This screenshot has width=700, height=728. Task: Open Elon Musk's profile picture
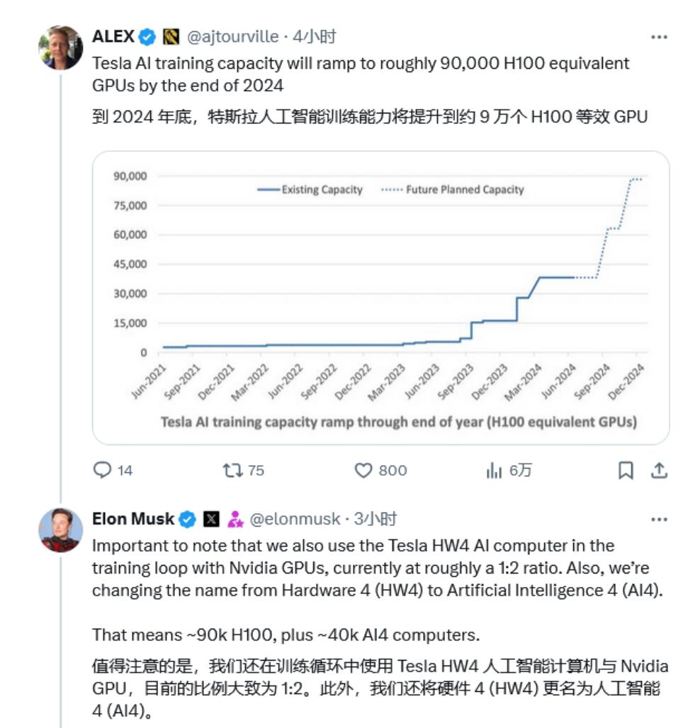pos(60,530)
